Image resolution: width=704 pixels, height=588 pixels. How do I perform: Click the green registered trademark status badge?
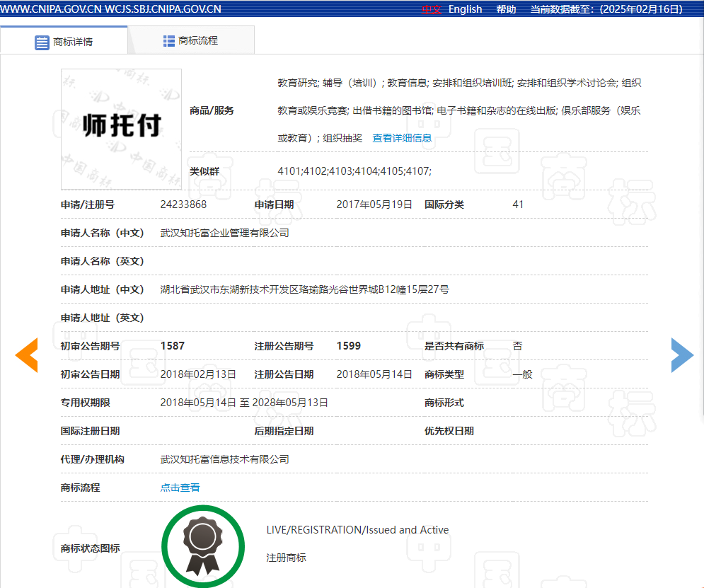tap(203, 546)
